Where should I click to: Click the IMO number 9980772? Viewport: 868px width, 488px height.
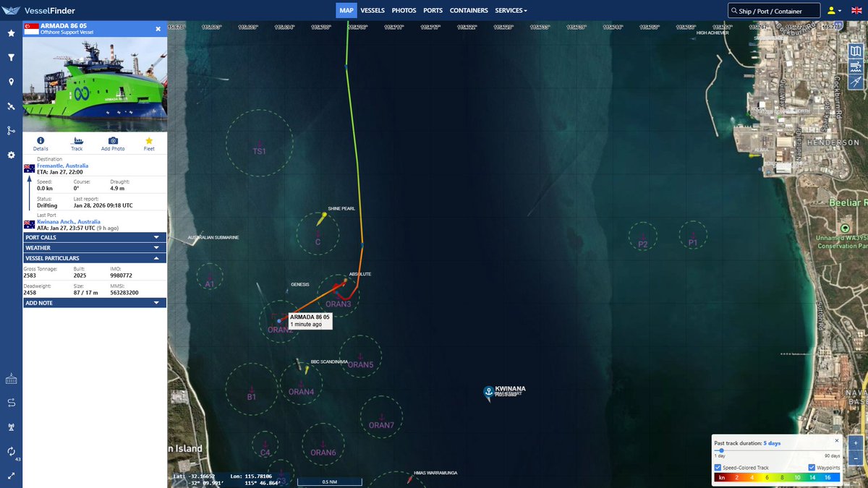click(121, 275)
